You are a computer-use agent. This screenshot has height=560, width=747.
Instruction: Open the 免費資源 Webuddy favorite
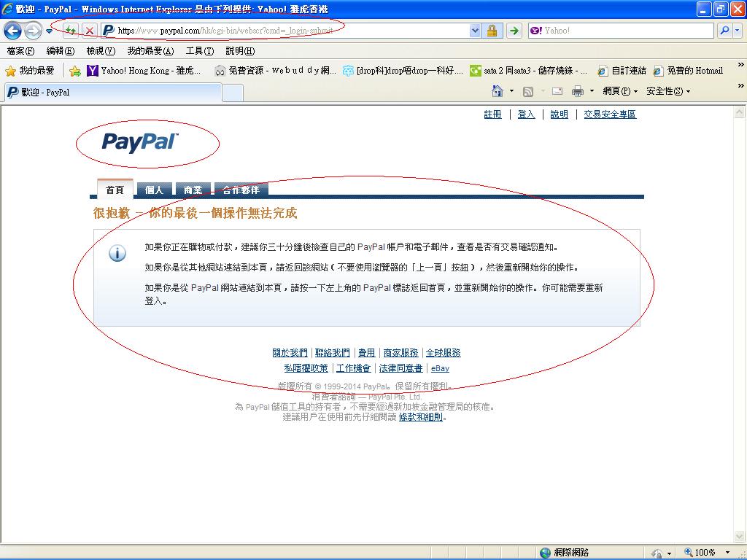pyautogui.click(x=275, y=71)
